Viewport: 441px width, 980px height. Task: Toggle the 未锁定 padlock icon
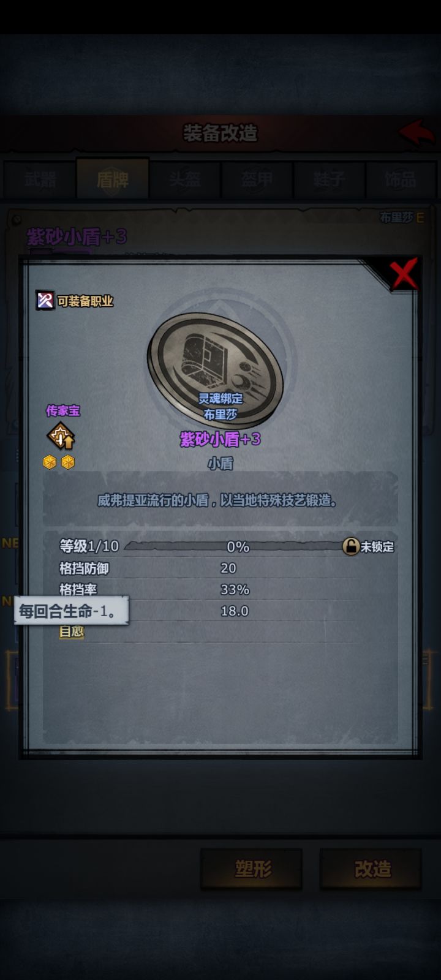350,546
